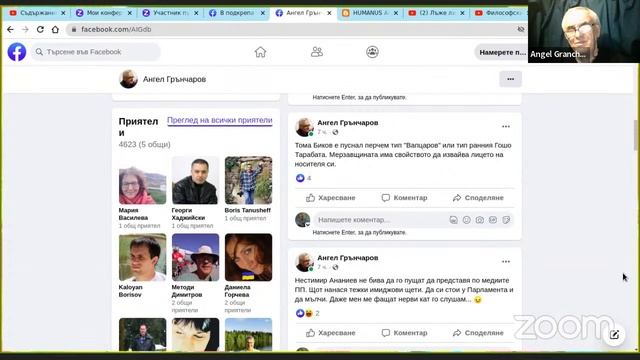The image size is (640, 360).
Task: Click the Facebook logo icon
Action: click(17, 52)
